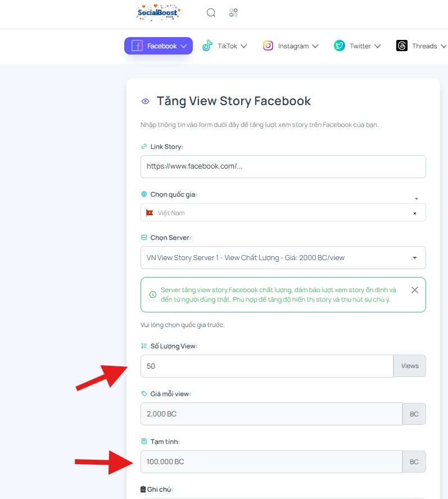Image resolution: width=448 pixels, height=499 pixels.
Task: Click the Giá mỗi view price field
Action: (x=271, y=414)
